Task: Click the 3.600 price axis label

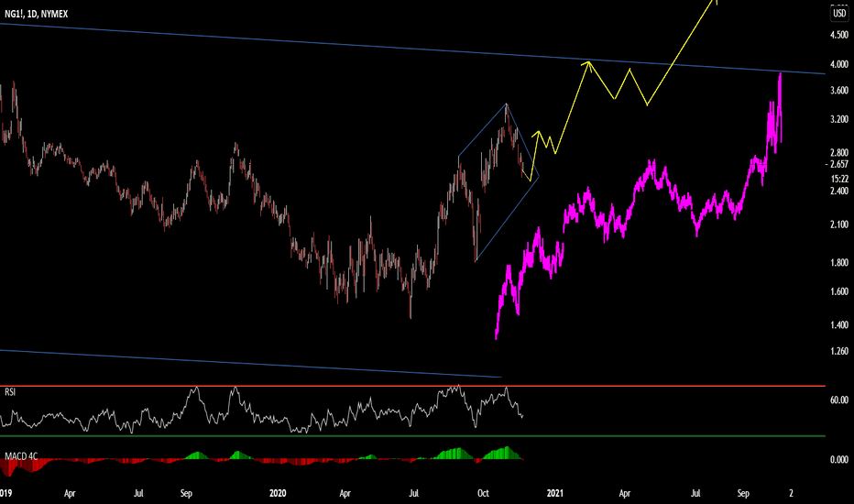Action: click(839, 91)
